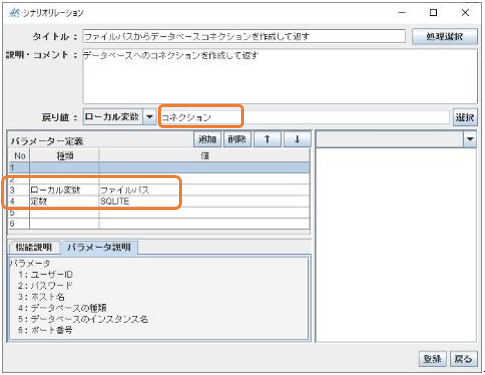Select the ローカル変数 cell in row 3
This screenshot has width=485, height=375.
[64, 190]
